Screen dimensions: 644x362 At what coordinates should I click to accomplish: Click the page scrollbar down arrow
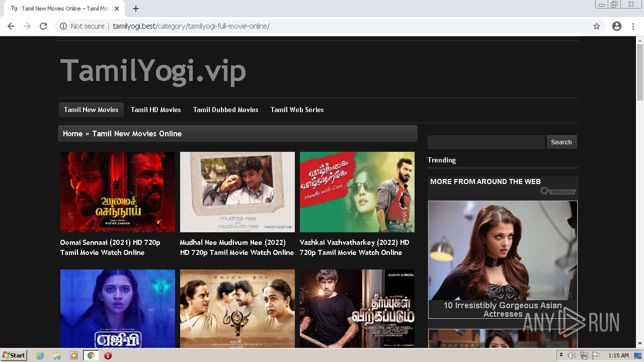[x=640, y=344]
